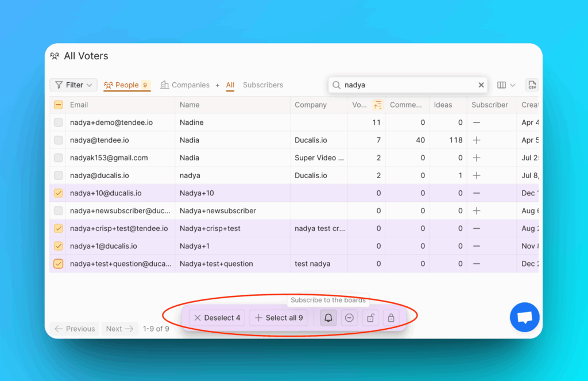588x381 pixels.
Task: Click the Select all 9 button
Action: tap(278, 318)
